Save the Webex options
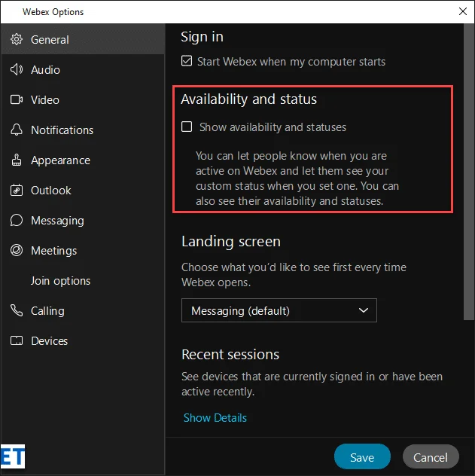 point(362,457)
